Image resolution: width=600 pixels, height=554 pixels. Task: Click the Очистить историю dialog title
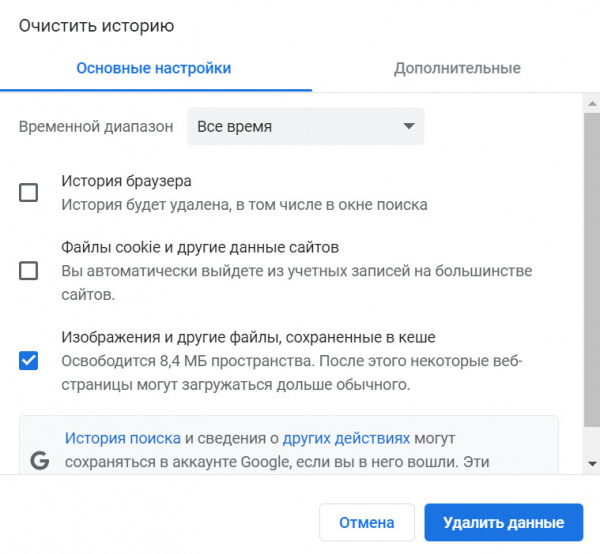point(96,25)
